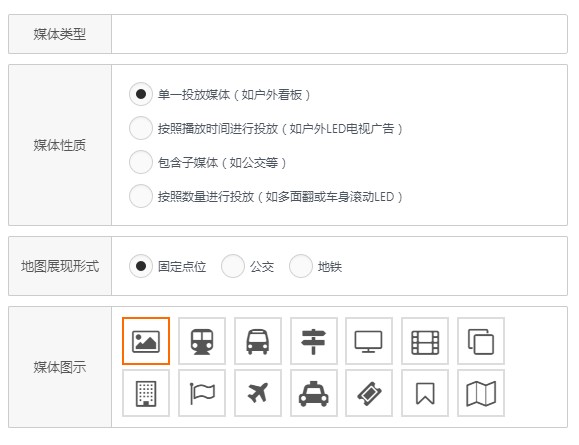Select 公交 map display radio

(x=233, y=266)
